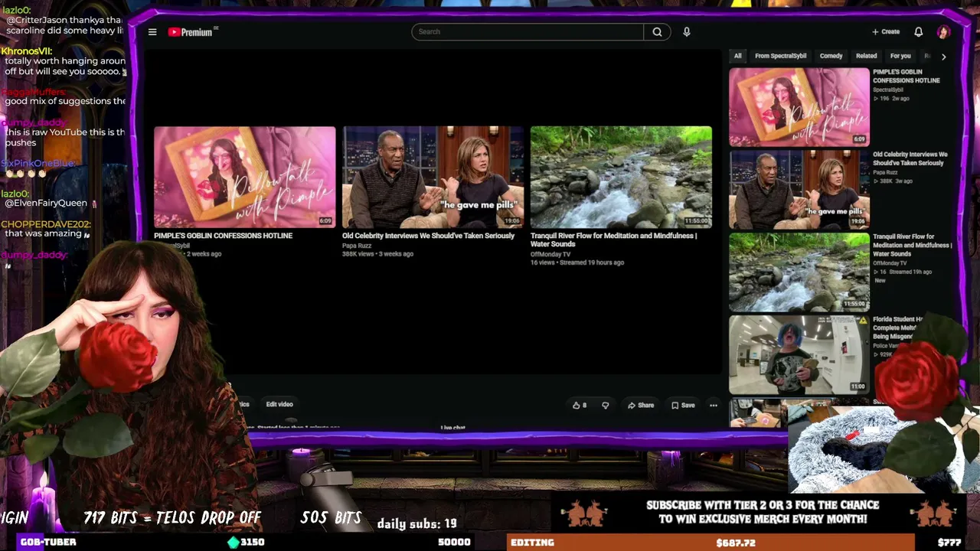Open end-screen title PIMPLE'S GOBLIN CONFESSIONS HOTLINE

click(223, 236)
